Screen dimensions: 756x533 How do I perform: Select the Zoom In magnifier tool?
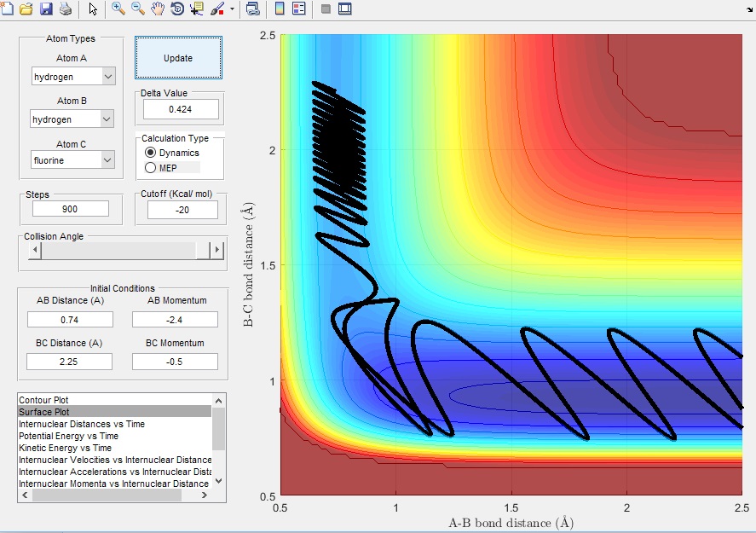pyautogui.click(x=118, y=9)
